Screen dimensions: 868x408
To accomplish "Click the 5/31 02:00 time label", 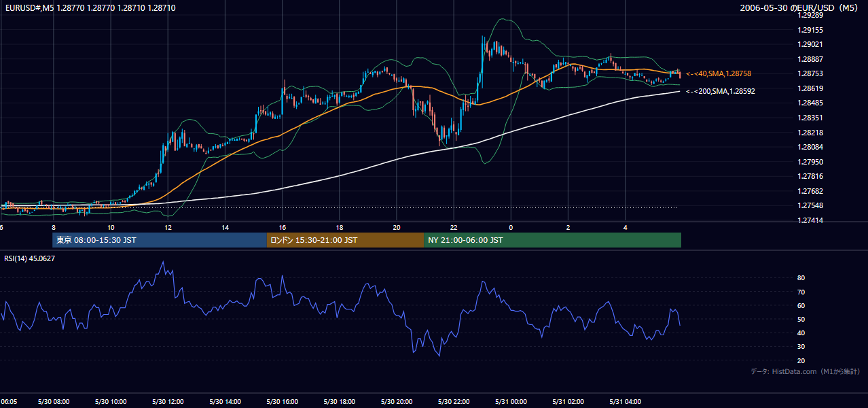I will (x=568, y=402).
